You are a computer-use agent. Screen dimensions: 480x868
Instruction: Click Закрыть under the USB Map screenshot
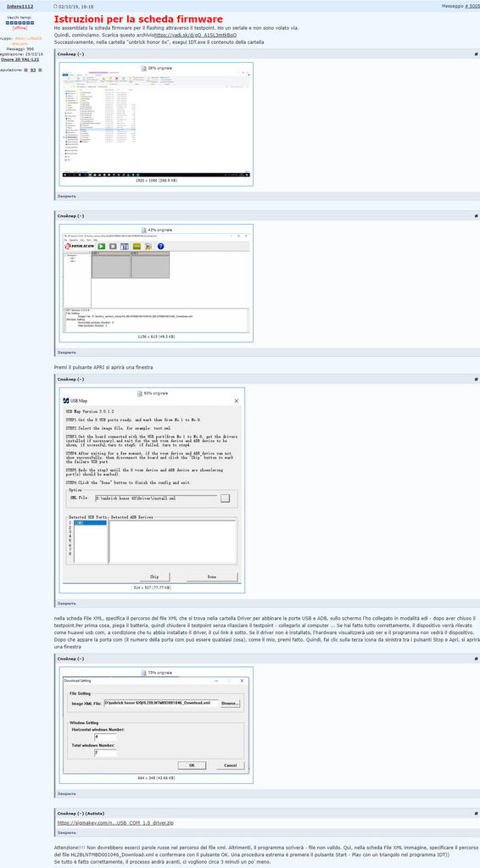(x=67, y=603)
